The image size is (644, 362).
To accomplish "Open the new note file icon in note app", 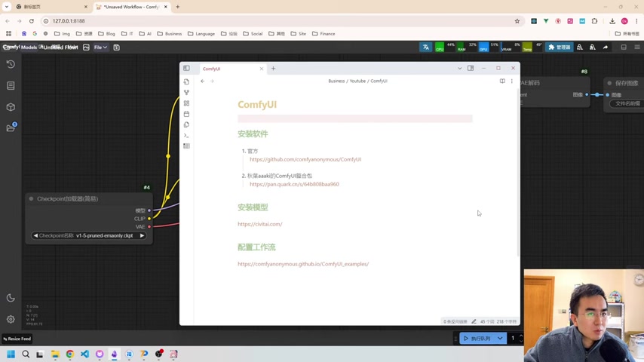I will (x=186, y=81).
